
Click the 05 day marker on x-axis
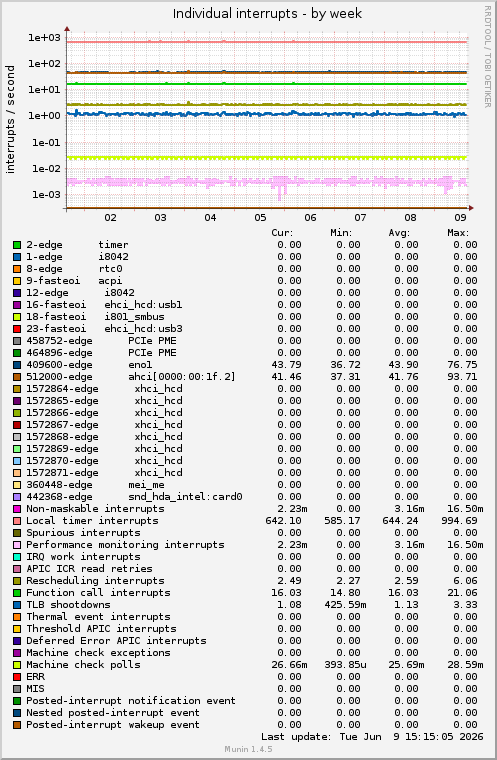[260, 218]
